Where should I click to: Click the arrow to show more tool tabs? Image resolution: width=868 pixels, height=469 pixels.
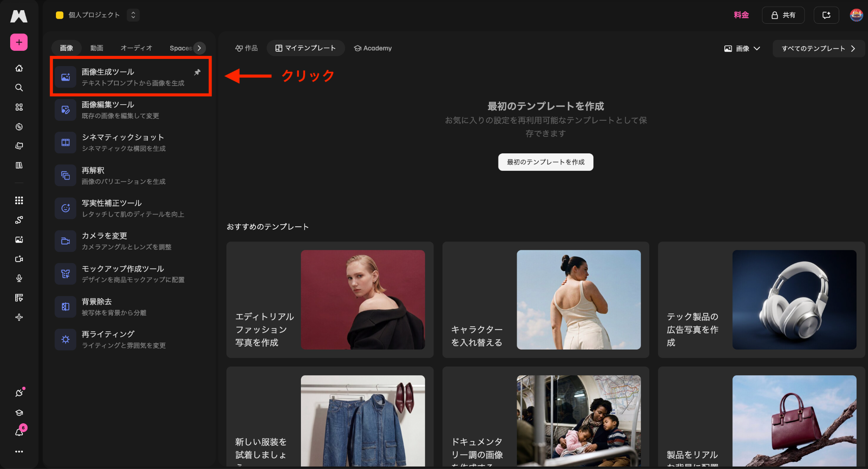point(199,48)
